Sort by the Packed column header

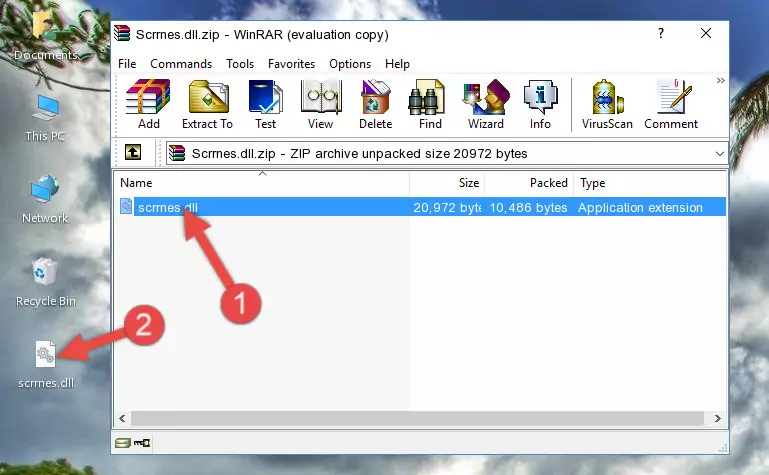tap(529, 183)
